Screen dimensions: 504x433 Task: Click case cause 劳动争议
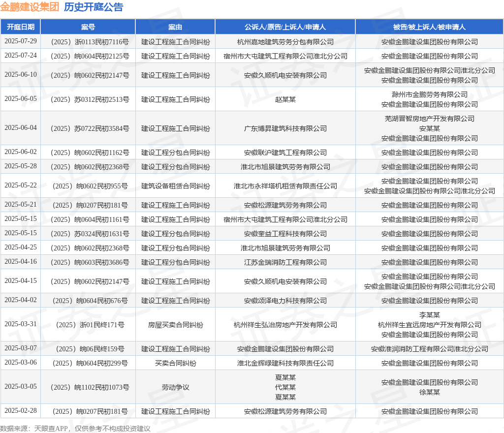coord(175,387)
